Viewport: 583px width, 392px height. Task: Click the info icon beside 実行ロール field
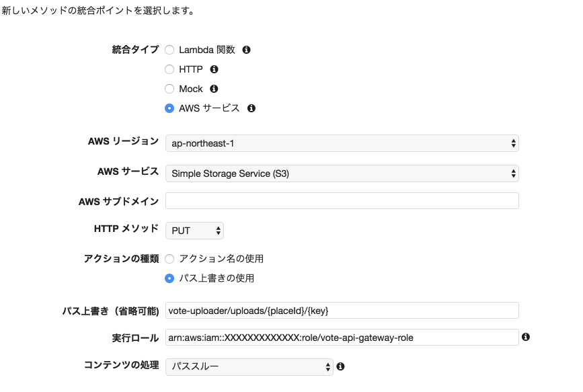click(x=526, y=337)
